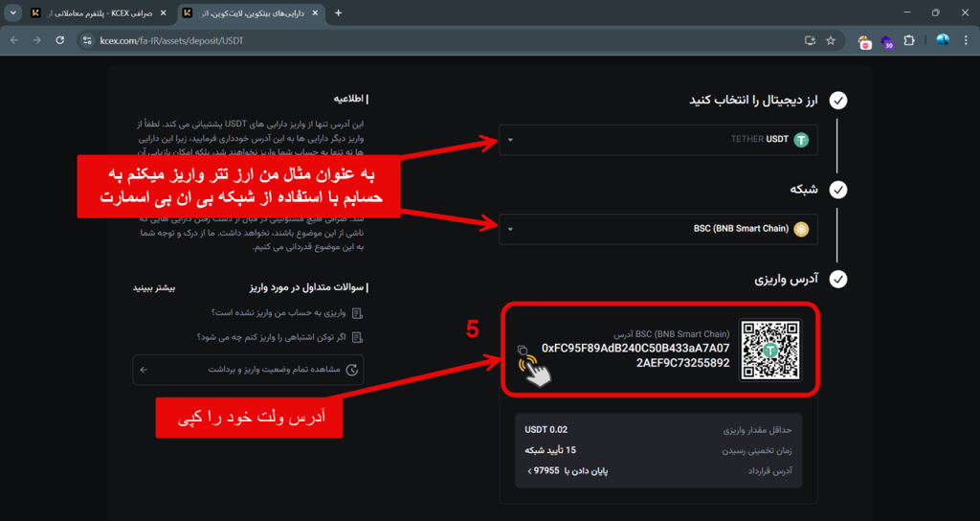Image resolution: width=980 pixels, height=521 pixels.
Task: Switch to the 'صرافی KCEX - پلتفرم معاملاتی' tab
Action: (x=98, y=13)
